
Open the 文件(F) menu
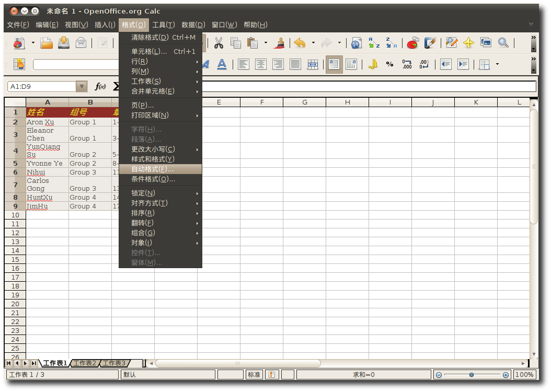pyautogui.click(x=18, y=25)
